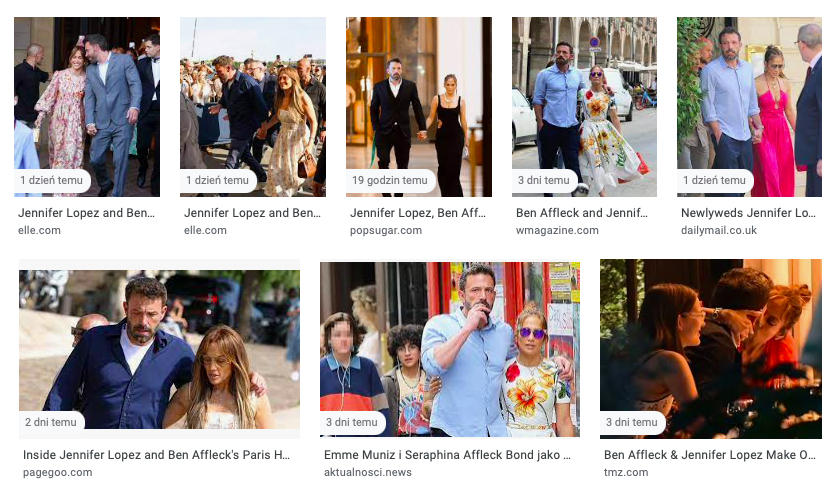Open the popsugar.com source link
Viewport: 836px width, 488px height.
pyautogui.click(x=385, y=230)
